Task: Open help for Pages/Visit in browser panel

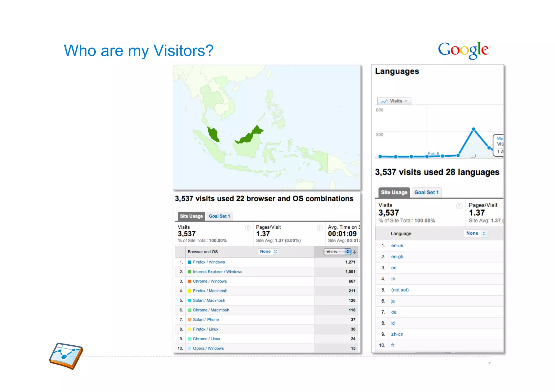Action: 320,228
